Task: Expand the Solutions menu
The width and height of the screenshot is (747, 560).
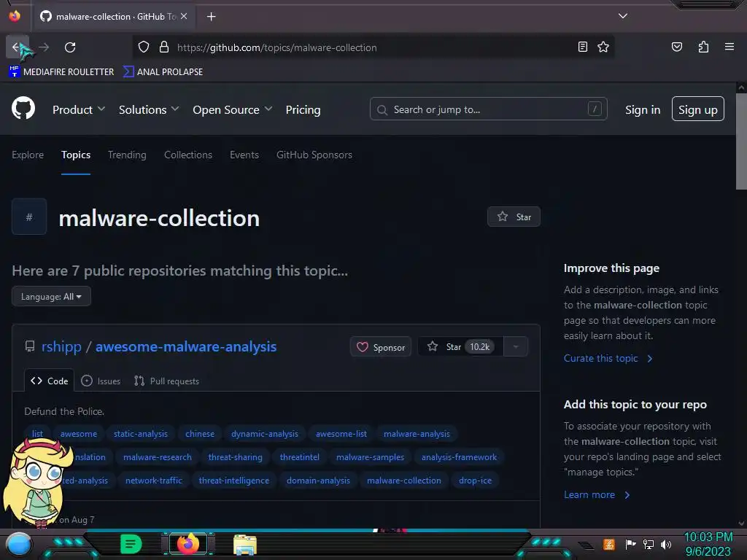Action: point(149,109)
